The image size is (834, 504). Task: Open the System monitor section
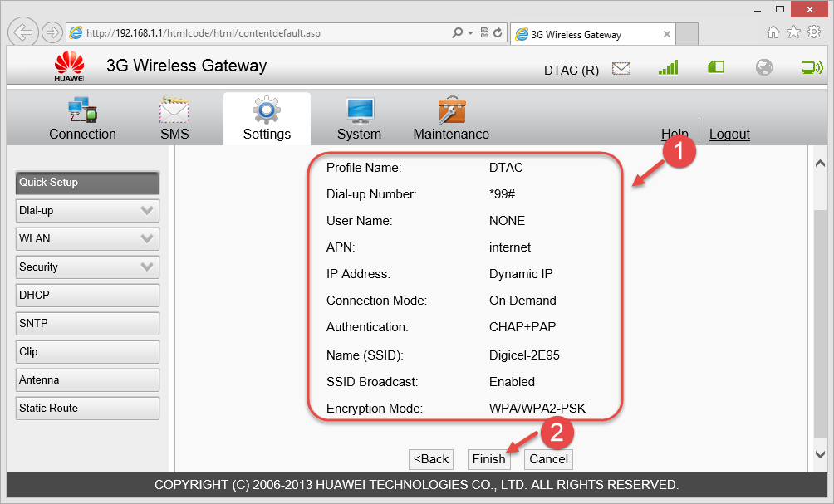(x=360, y=110)
